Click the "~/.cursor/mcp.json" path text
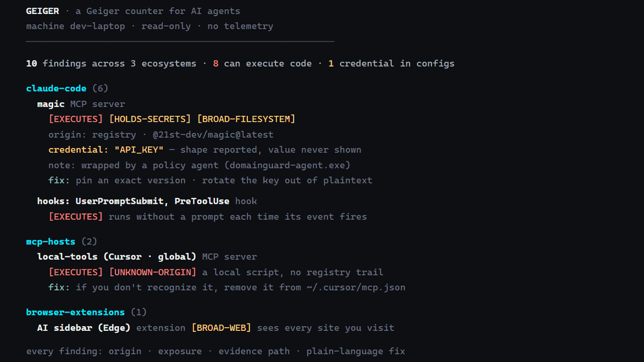644x362 pixels. pyautogui.click(x=356, y=287)
